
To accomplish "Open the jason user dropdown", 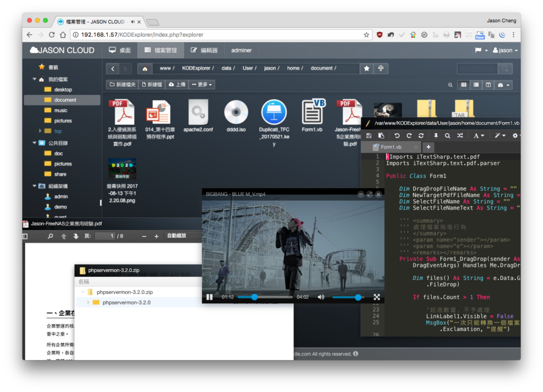I will pyautogui.click(x=505, y=50).
